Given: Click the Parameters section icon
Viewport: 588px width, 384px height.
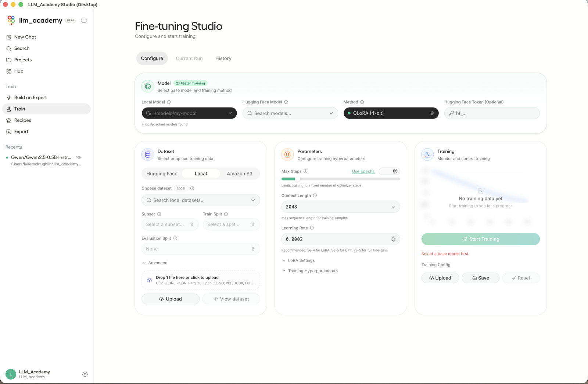Looking at the screenshot, I should [287, 155].
